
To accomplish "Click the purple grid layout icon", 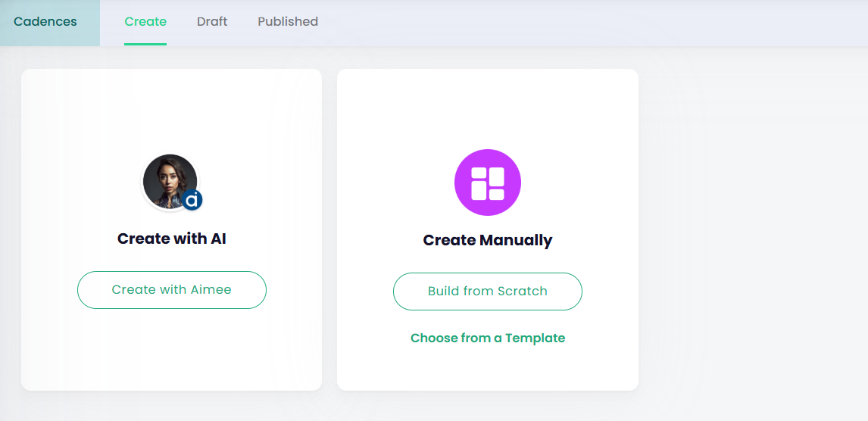I will pos(487,182).
